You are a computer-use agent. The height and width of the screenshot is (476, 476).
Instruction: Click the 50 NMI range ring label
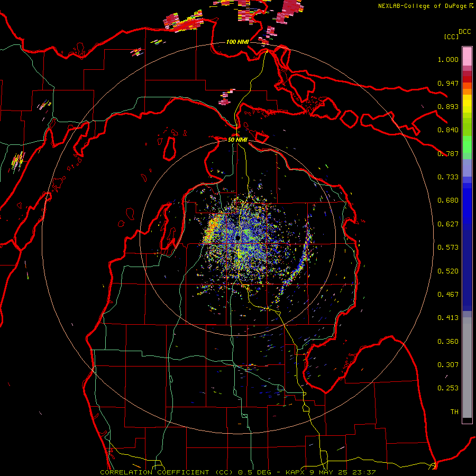[237, 140]
